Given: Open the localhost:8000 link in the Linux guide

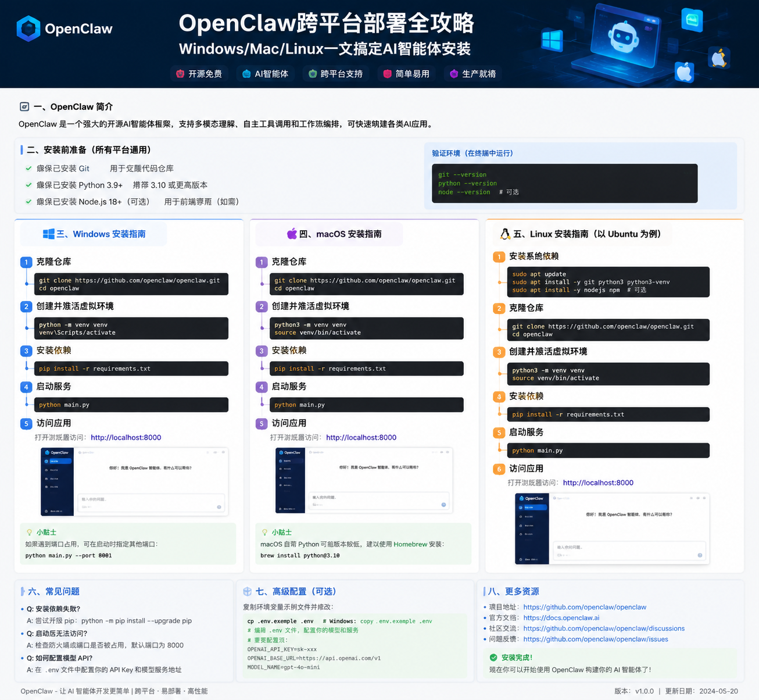Looking at the screenshot, I should point(598,483).
